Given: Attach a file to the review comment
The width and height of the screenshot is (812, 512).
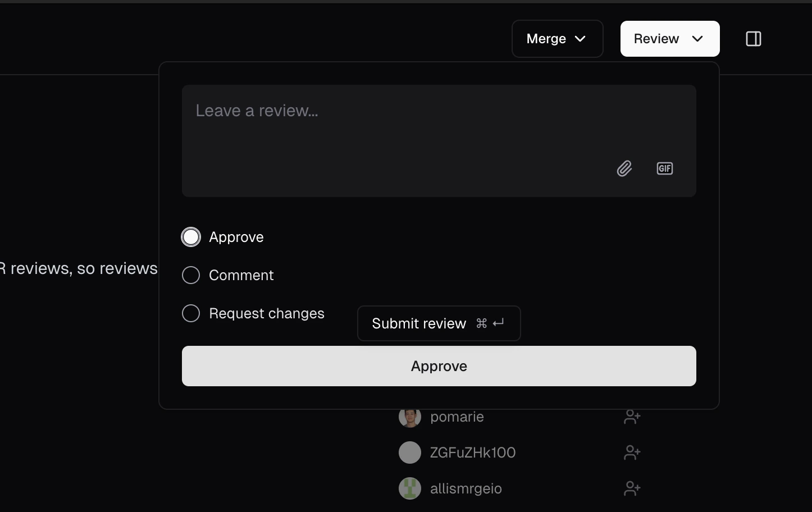Looking at the screenshot, I should point(624,168).
